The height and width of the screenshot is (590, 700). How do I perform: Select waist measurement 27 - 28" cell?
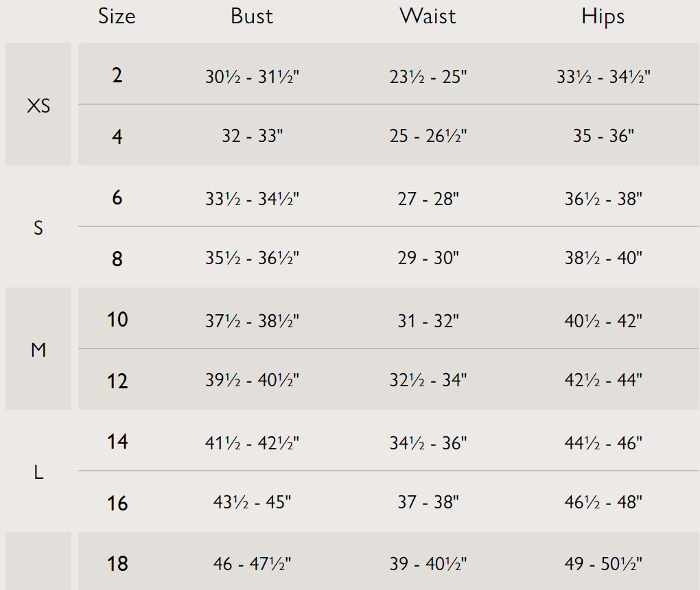point(428,199)
